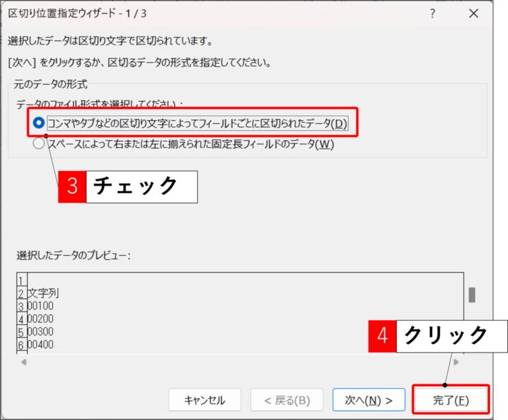Viewport: 508px width, 420px height.
Task: Click the 文字列 row in the preview
Action: (44, 293)
